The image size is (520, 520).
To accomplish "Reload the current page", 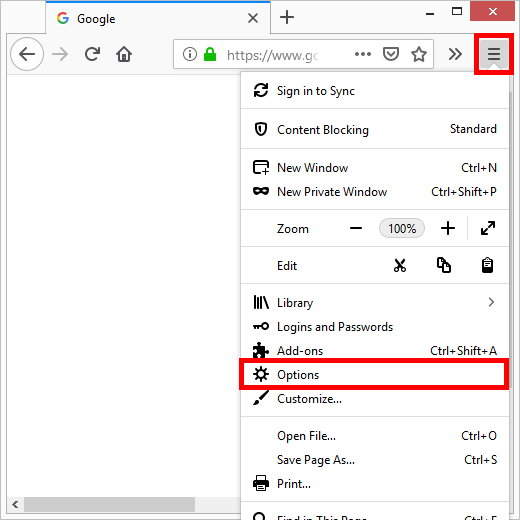I will tap(92, 54).
